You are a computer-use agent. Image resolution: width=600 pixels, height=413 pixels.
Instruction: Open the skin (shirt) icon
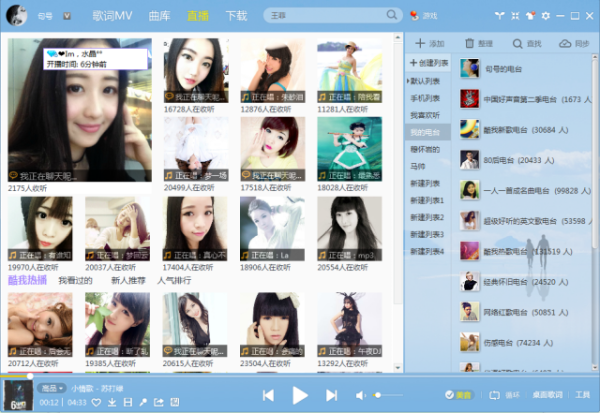click(x=530, y=15)
